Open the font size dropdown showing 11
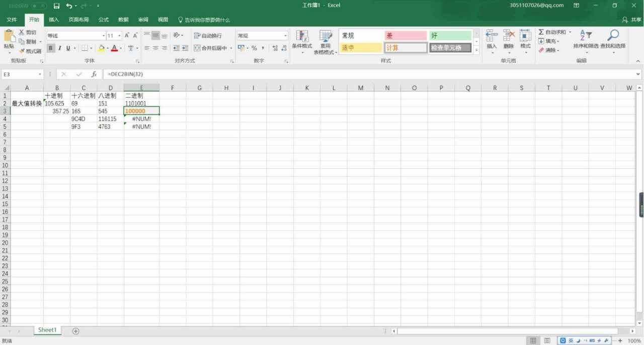 click(x=120, y=36)
